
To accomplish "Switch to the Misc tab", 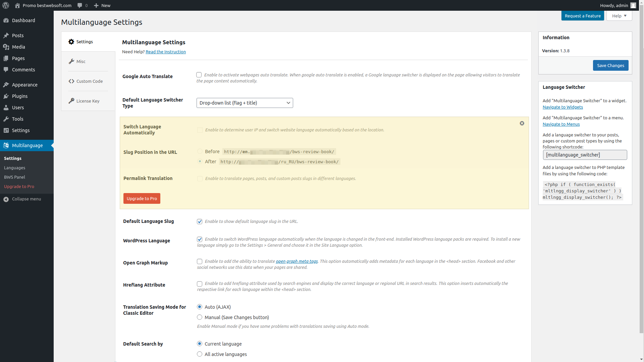I will [81, 61].
